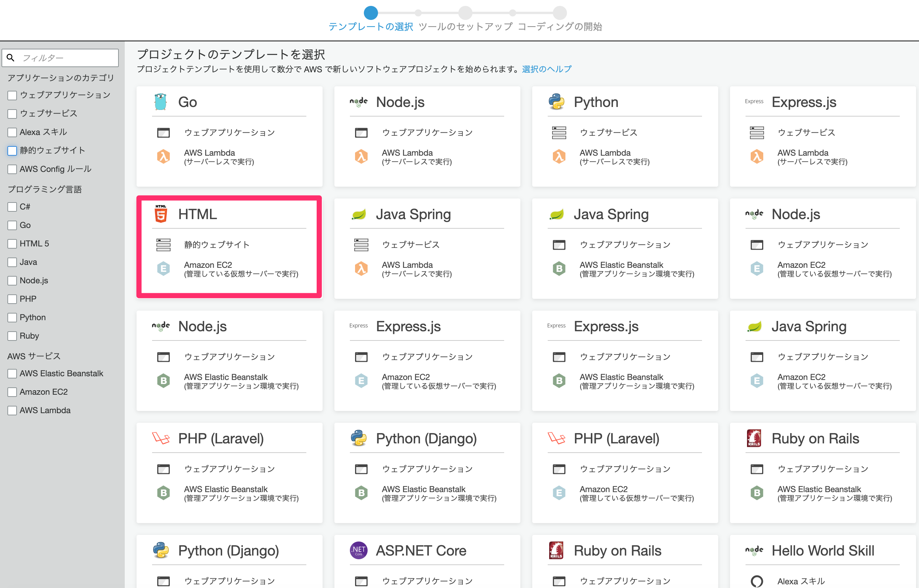
Task: Toggle the HTML 5 language checkbox
Action: (x=12, y=243)
